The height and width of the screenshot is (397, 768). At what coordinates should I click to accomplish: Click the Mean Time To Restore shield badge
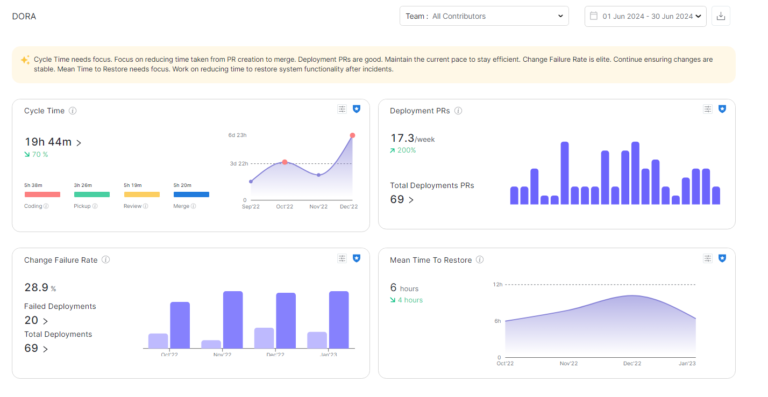[x=722, y=258]
